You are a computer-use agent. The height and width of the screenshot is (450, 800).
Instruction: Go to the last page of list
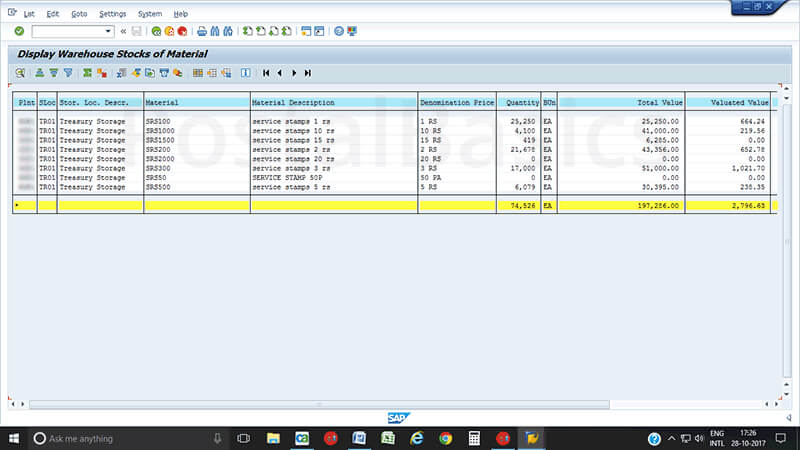click(x=308, y=73)
